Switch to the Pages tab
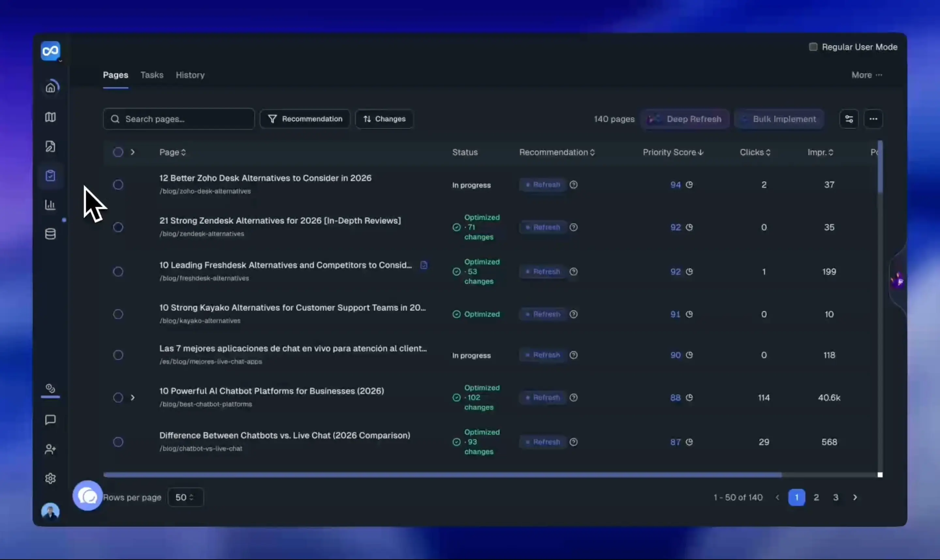Screen dimensions: 940x560 [116, 75]
